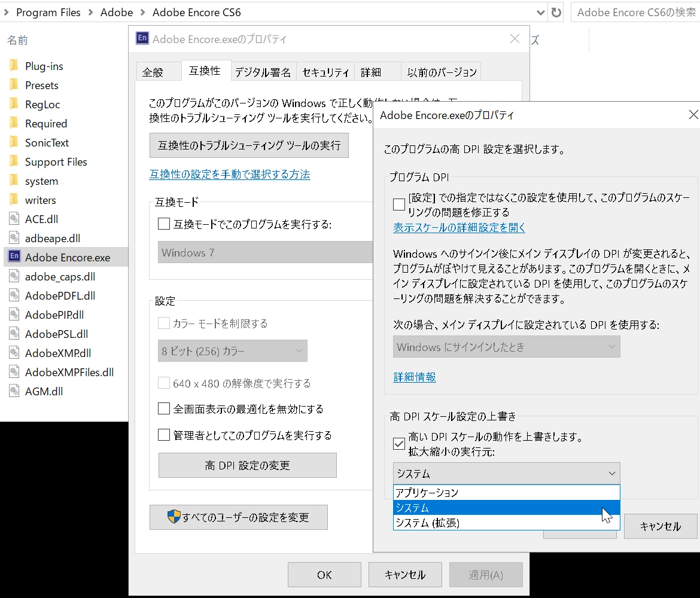Enable compatibility mode checkbox (互換モード)
The width and height of the screenshot is (700, 598).
point(164,224)
